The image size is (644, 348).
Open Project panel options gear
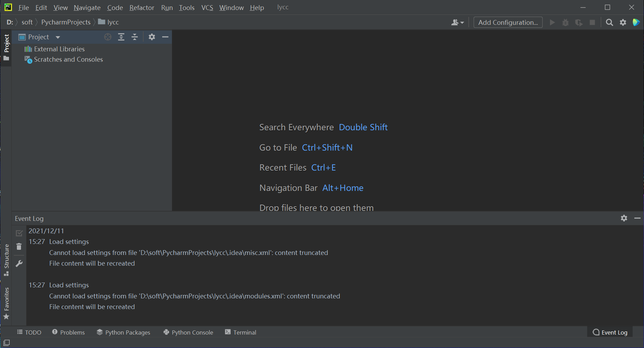pos(152,37)
